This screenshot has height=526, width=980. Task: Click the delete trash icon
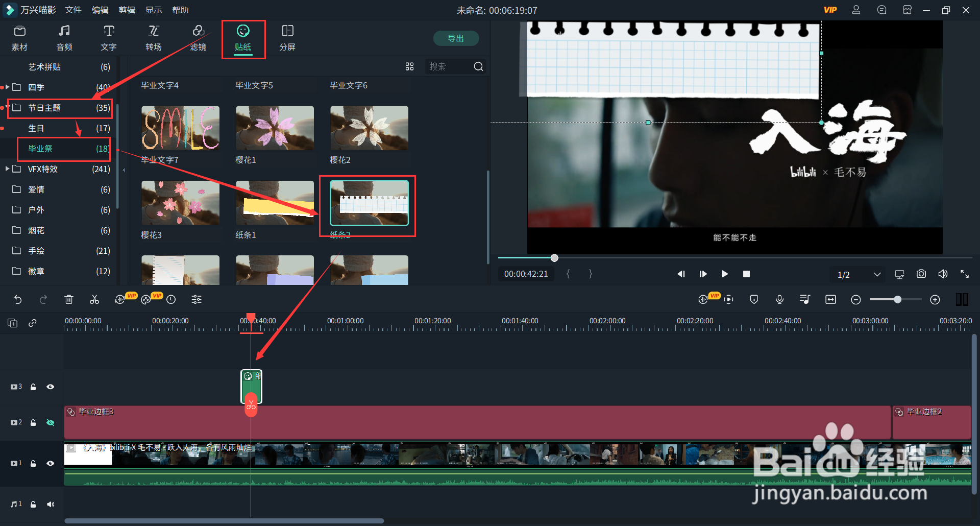[69, 300]
